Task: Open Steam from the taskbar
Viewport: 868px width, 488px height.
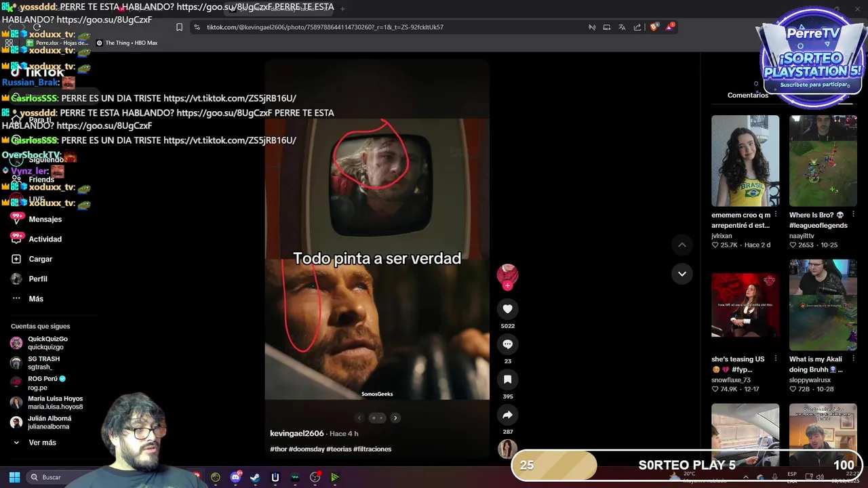Action: [x=255, y=477]
